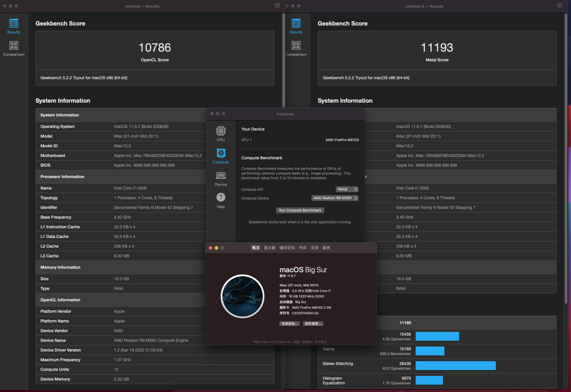Open Compute Device AMD Radeon R9 M380 dropdown
The image size is (571, 392).
(335, 198)
